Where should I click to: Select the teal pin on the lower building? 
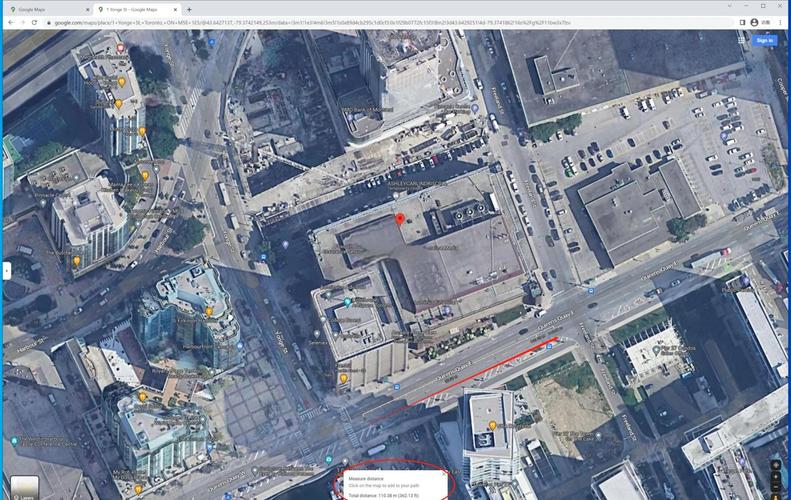(x=347, y=302)
